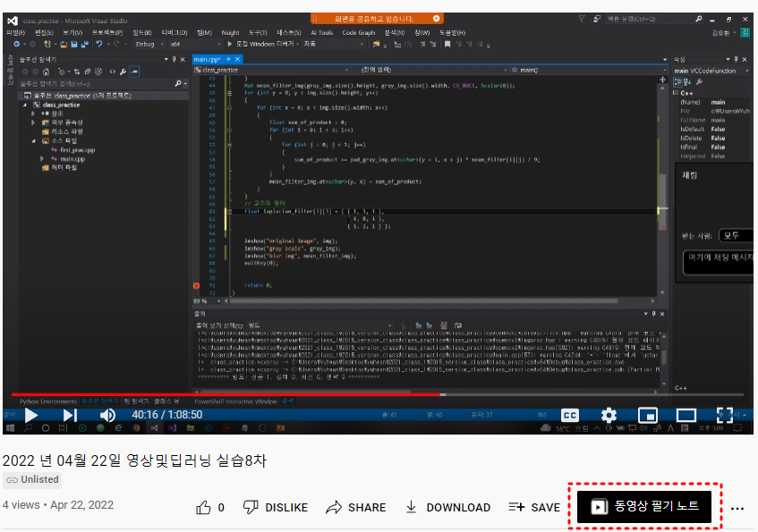Expand the 외부 종속성 node
758x532 pixels.
tap(33, 122)
